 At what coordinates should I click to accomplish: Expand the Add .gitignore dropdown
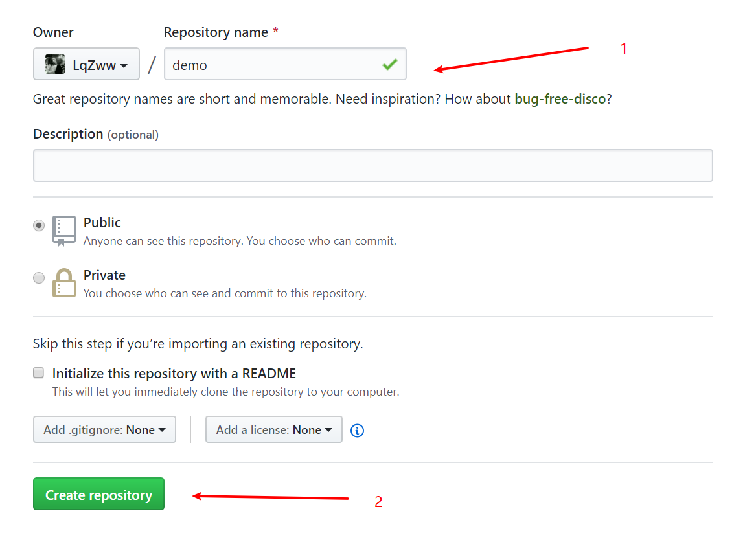pyautogui.click(x=104, y=429)
